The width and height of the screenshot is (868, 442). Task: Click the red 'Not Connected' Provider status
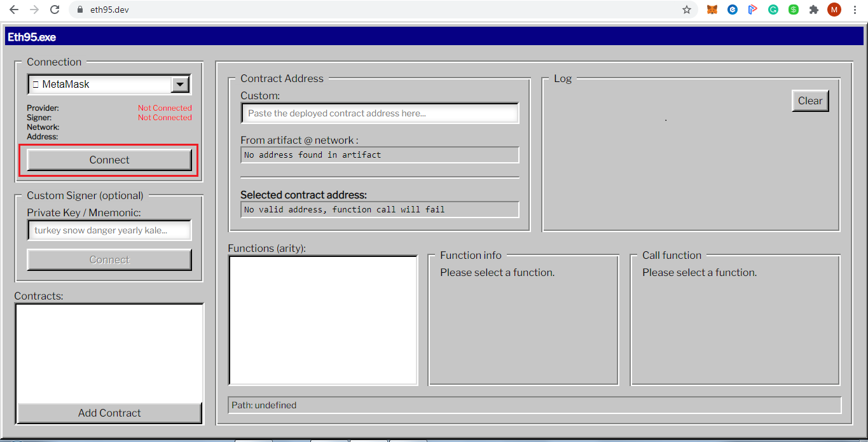pyautogui.click(x=165, y=108)
